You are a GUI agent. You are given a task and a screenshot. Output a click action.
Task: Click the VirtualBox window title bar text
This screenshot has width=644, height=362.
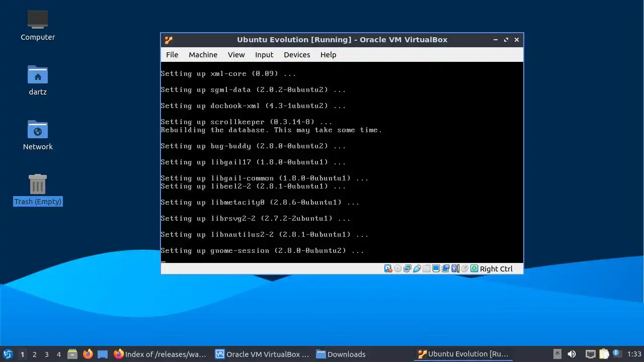pos(342,40)
